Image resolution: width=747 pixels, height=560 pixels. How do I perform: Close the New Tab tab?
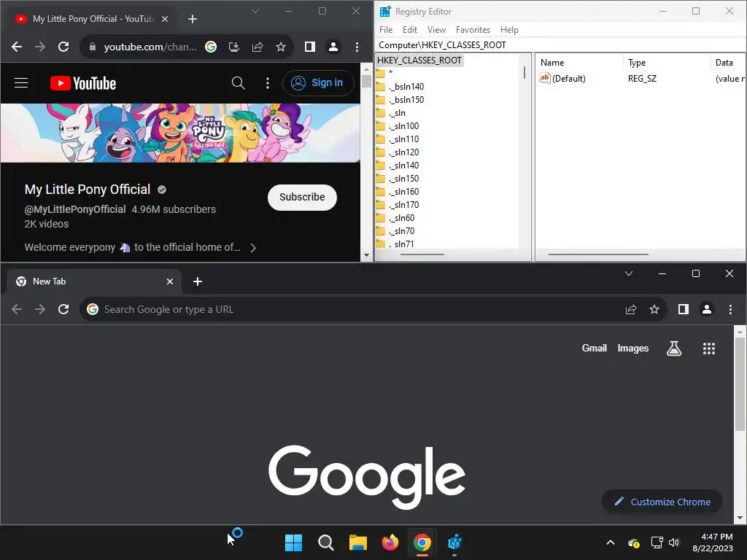(x=169, y=281)
